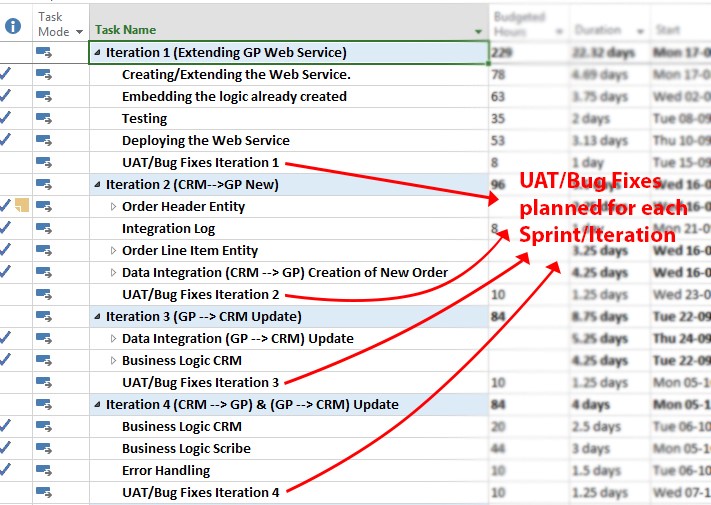Collapse Iteration 3 (GP --> CRM Update) group
This screenshot has height=505, width=711.
pos(98,317)
